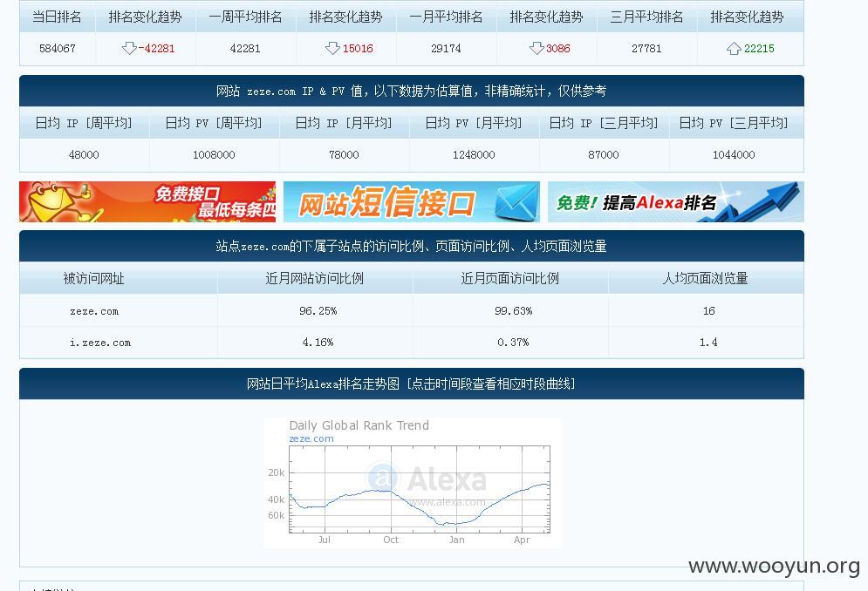Click the 日均 IP [三月平均] header
The height and width of the screenshot is (591, 868).
(x=604, y=123)
